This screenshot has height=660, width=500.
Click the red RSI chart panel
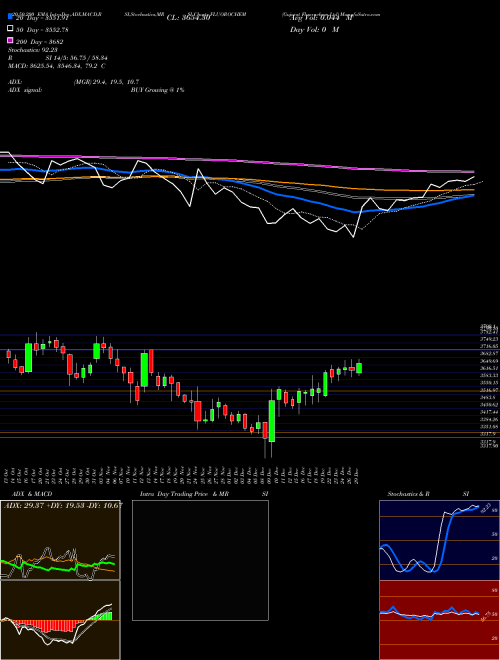439,620
